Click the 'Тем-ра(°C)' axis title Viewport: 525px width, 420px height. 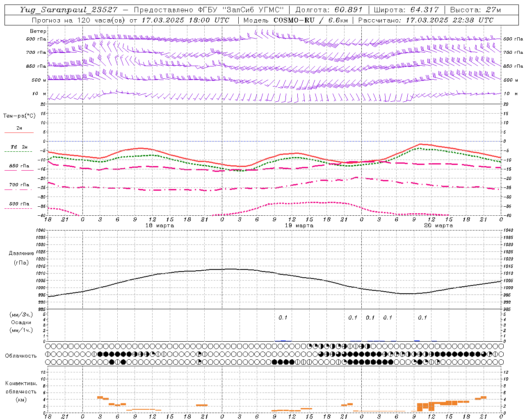(19, 116)
